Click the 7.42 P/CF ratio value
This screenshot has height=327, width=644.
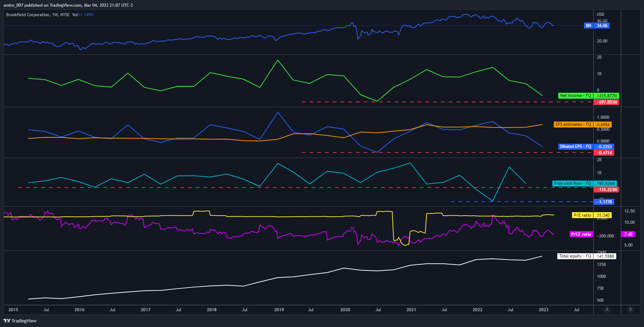pos(628,234)
